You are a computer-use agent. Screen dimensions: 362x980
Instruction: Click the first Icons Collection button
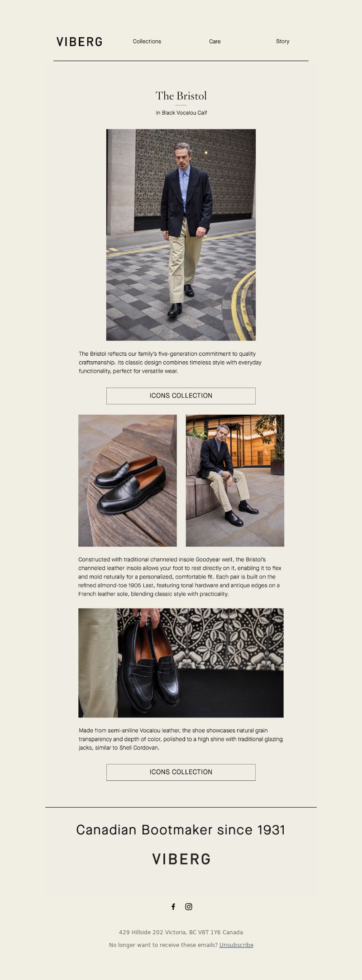coord(181,396)
